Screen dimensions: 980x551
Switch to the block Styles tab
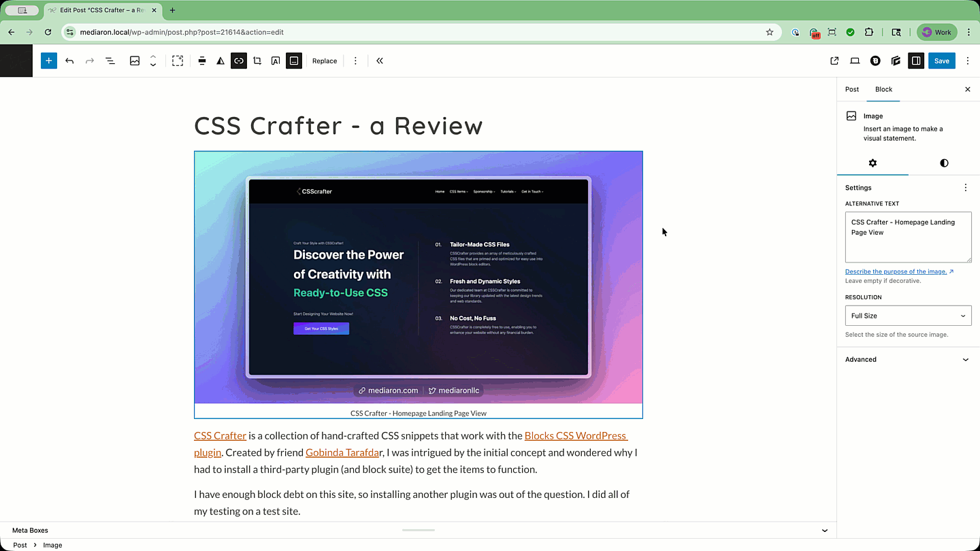[x=944, y=163]
